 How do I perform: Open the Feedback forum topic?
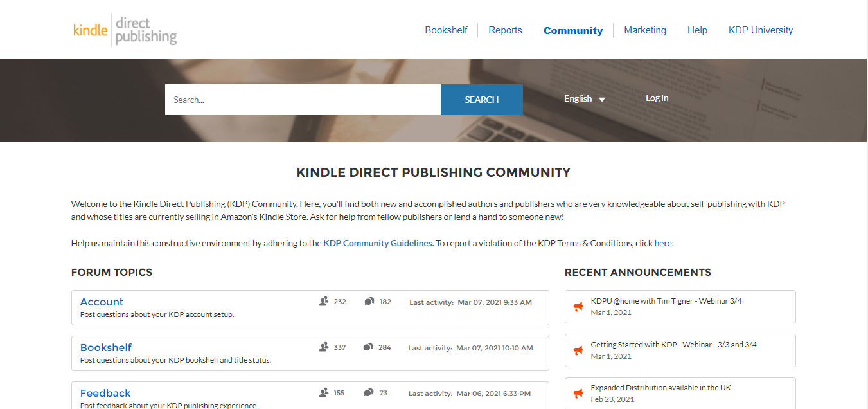click(x=105, y=393)
